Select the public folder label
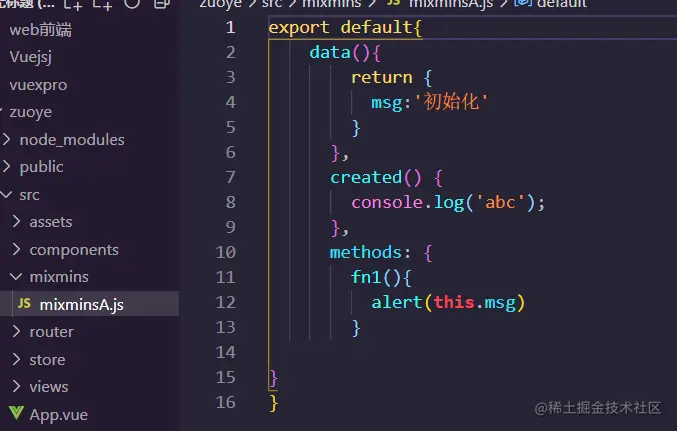 41,167
